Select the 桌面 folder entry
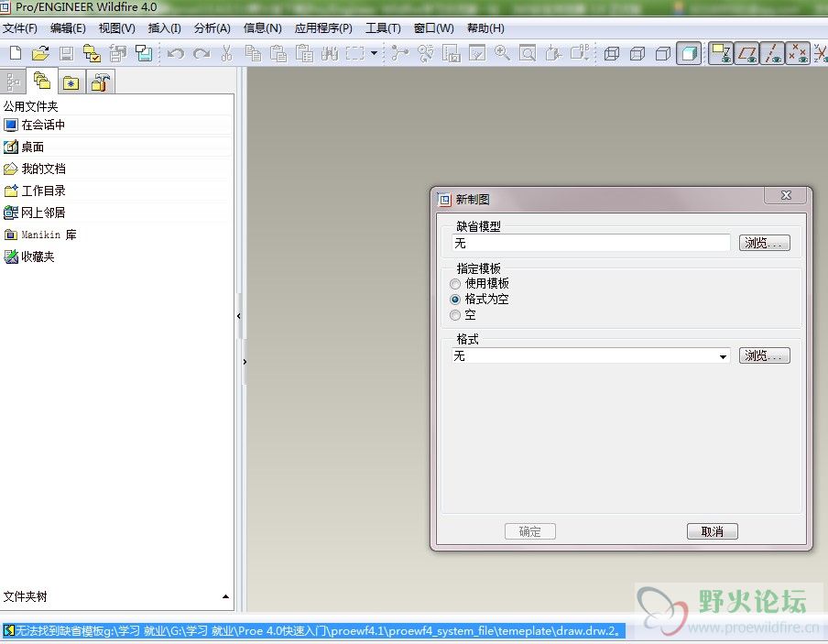 pyautogui.click(x=116, y=147)
